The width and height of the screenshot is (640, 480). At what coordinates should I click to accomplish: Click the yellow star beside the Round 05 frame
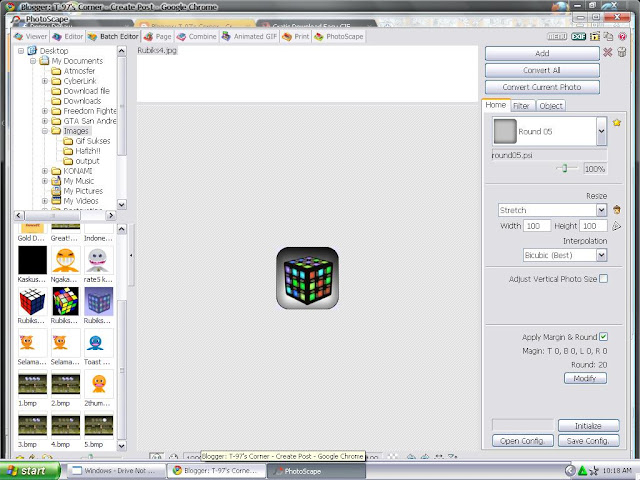(617, 122)
